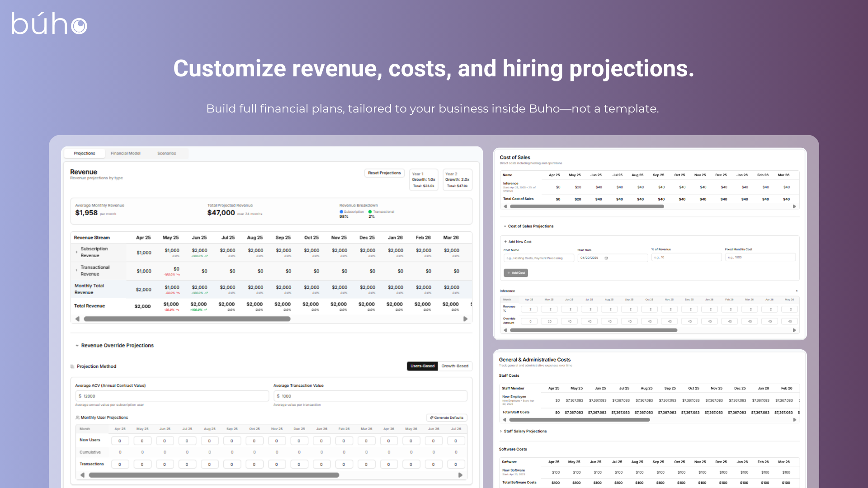Viewport: 868px width, 488px height.
Task: Click right scroll arrow under Monthly User Projections
Action: (x=460, y=475)
